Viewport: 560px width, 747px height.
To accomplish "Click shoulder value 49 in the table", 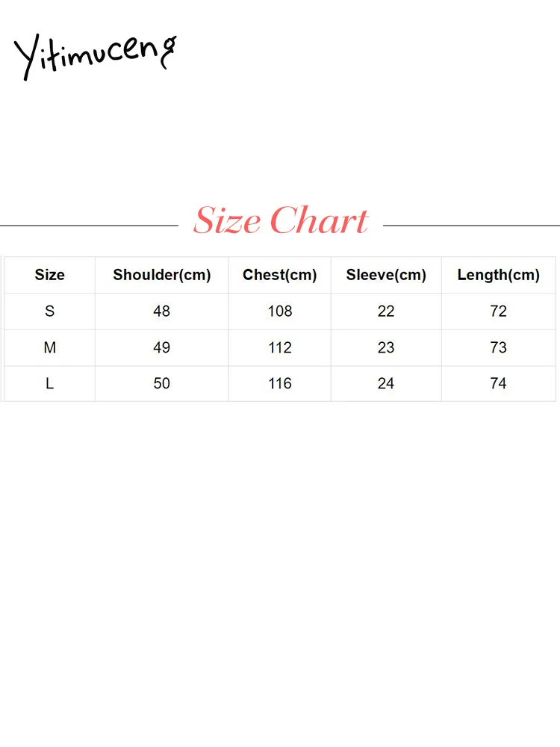I will tap(162, 347).
